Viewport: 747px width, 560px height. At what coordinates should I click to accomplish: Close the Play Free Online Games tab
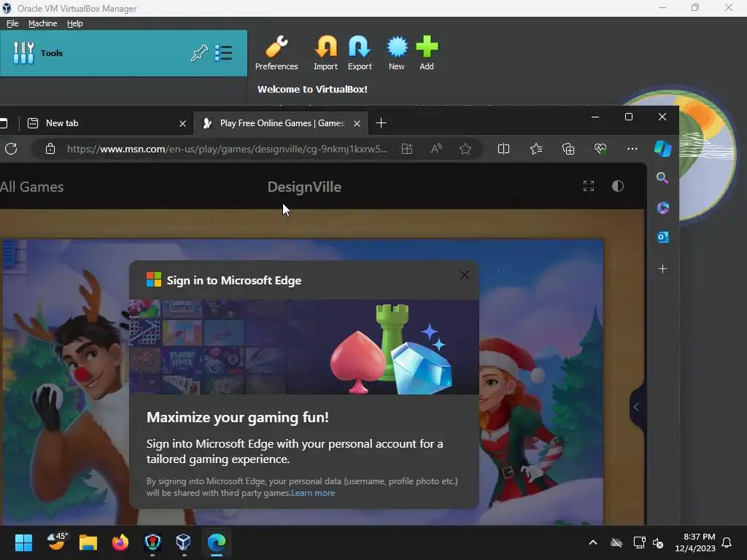point(357,124)
